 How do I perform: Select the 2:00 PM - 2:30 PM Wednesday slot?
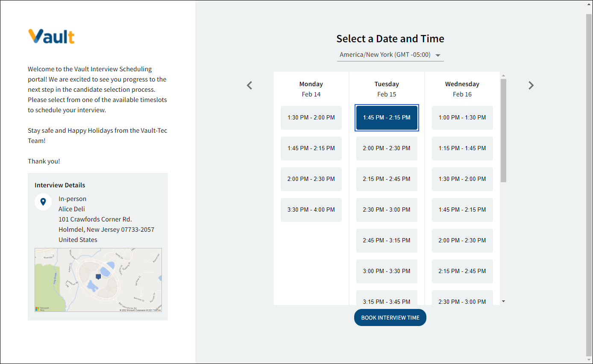click(x=462, y=240)
